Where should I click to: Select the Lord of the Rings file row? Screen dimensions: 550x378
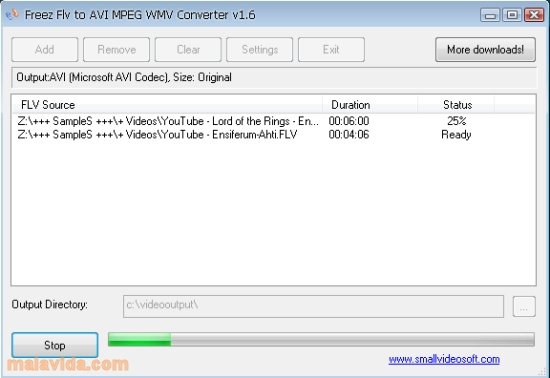(x=273, y=121)
